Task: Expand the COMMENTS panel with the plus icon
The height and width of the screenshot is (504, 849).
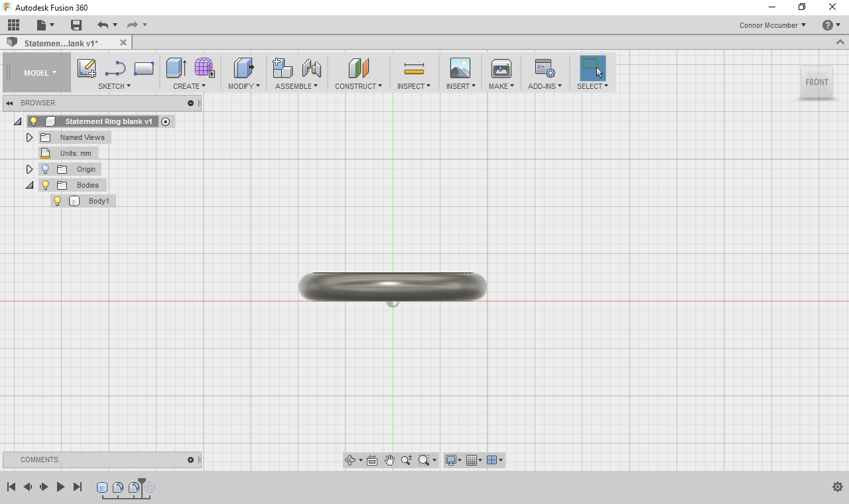Action: point(191,460)
